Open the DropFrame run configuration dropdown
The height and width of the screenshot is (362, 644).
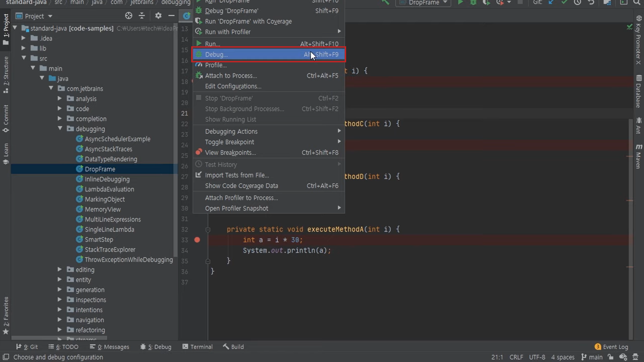click(424, 2)
